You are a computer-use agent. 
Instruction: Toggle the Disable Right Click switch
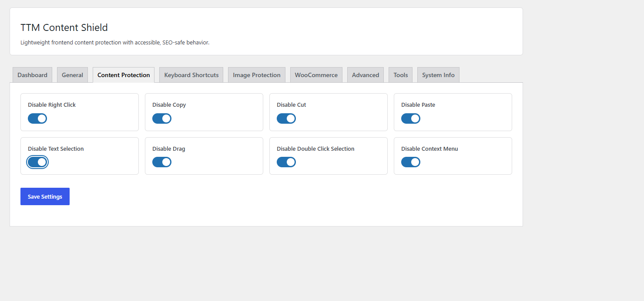point(37,118)
